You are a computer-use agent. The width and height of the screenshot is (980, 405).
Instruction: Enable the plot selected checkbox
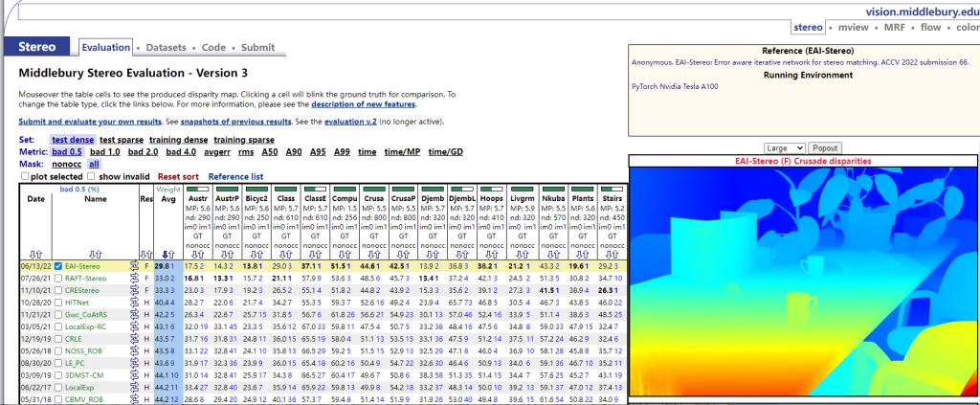coord(24,176)
